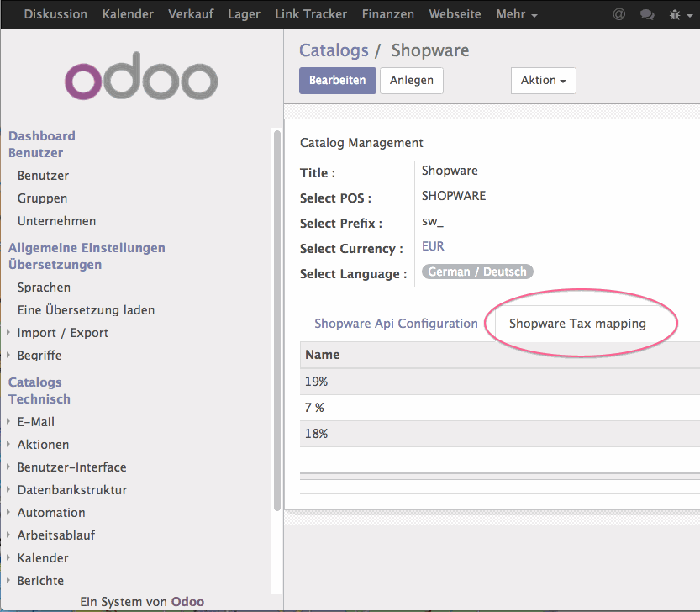Open the Finanzen menu
The image size is (700, 612).
pyautogui.click(x=388, y=14)
